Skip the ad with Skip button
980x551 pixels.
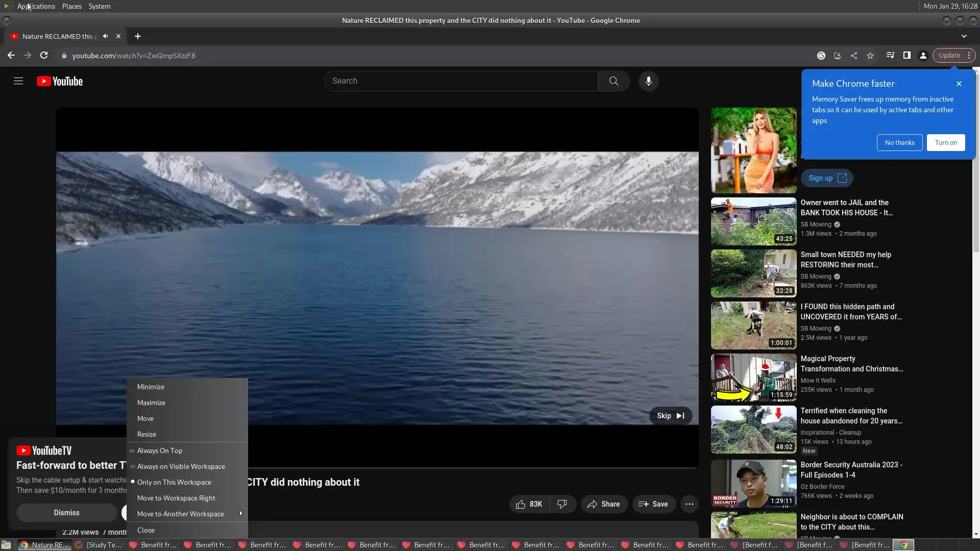point(670,416)
